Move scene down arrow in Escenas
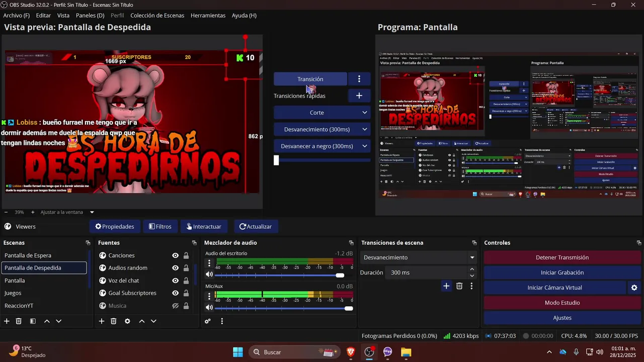Viewport: 644px width, 362px height. point(59,321)
